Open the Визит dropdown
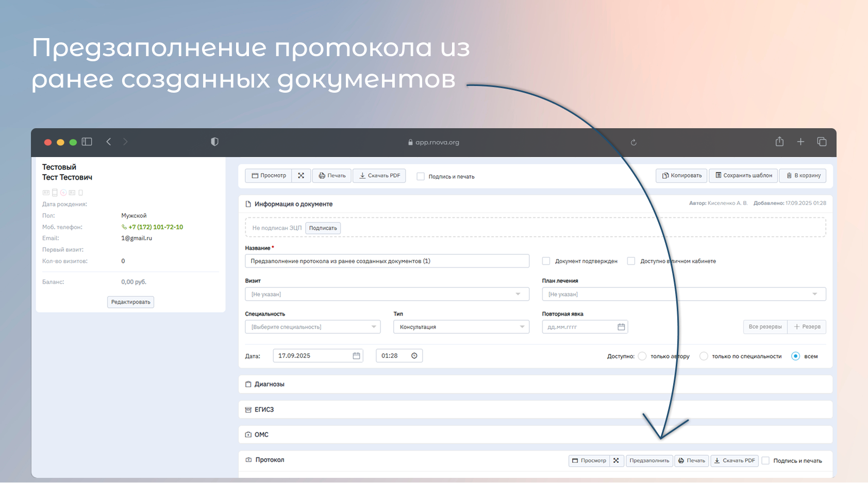 387,294
